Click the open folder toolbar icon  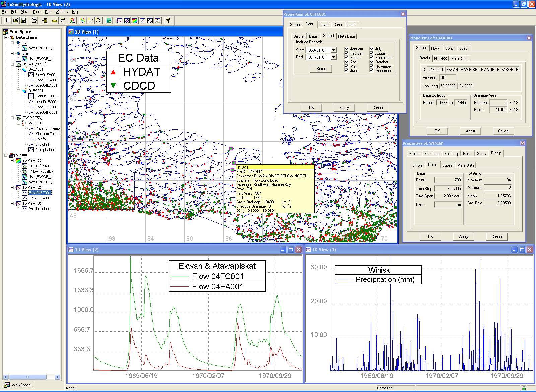(x=16, y=21)
